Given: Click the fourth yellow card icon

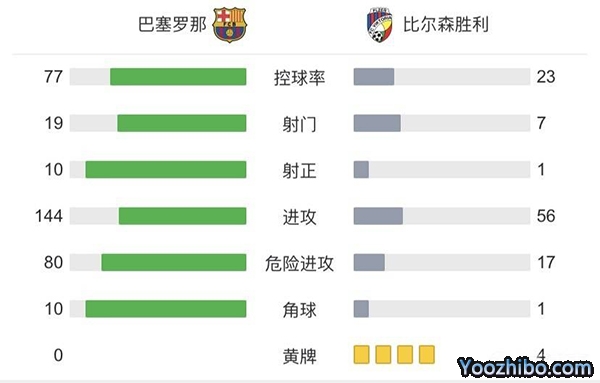Looking at the screenshot, I should 427,354.
